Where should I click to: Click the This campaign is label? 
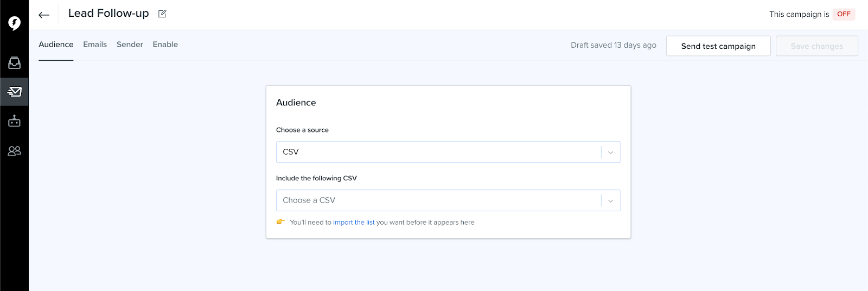click(799, 15)
